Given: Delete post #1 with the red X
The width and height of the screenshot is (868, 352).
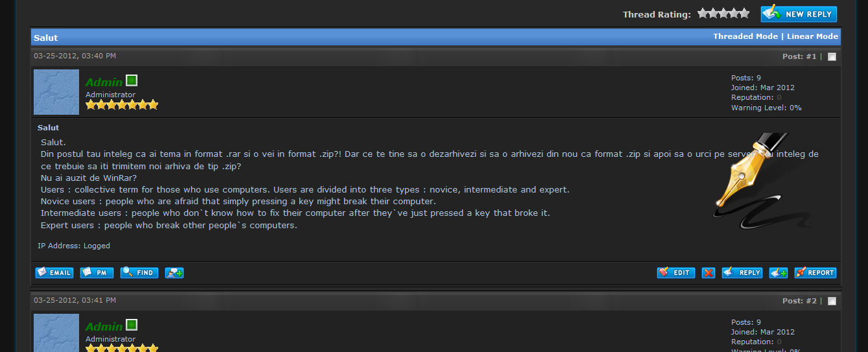Looking at the screenshot, I should coord(709,273).
